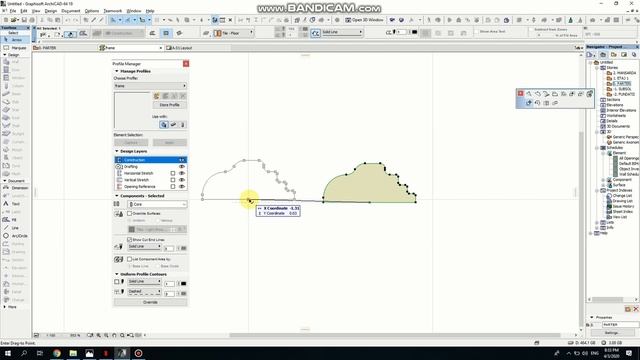
Task: Click the Override button in the Profile Manager
Action: pyautogui.click(x=150, y=302)
